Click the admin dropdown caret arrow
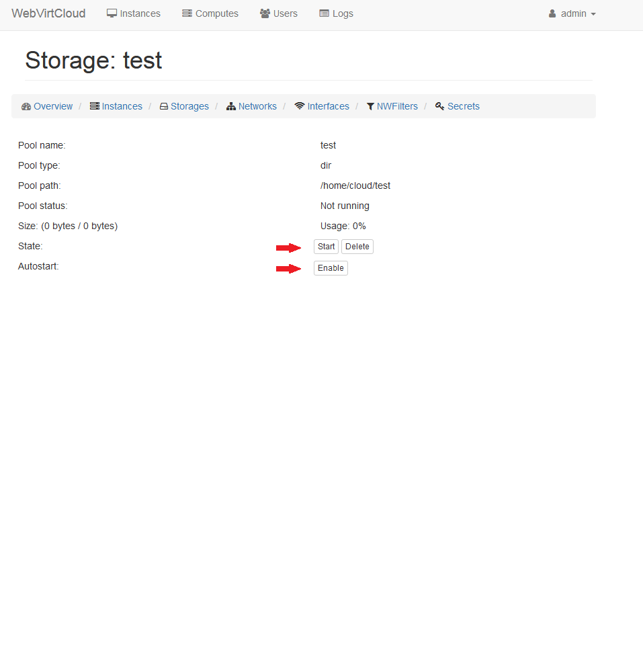This screenshot has height=672, width=643. coord(593,14)
